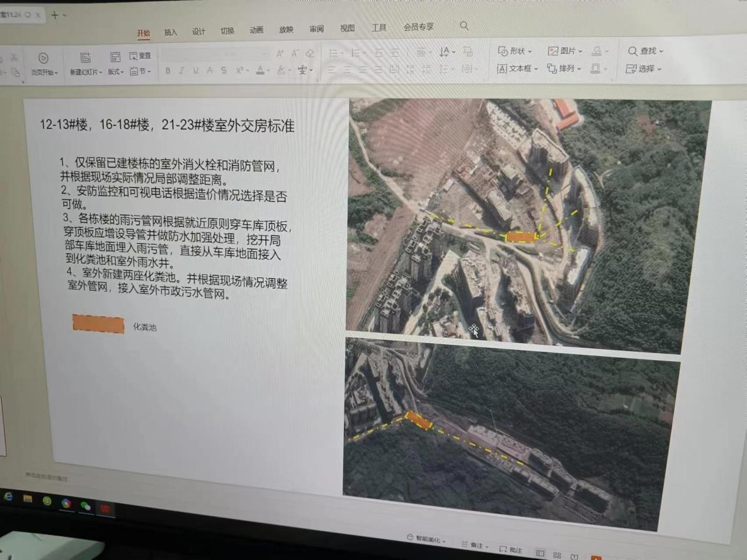This screenshot has width=747, height=560.
Task: Open the Picture (图片) dropdown
Action: pyautogui.click(x=565, y=51)
